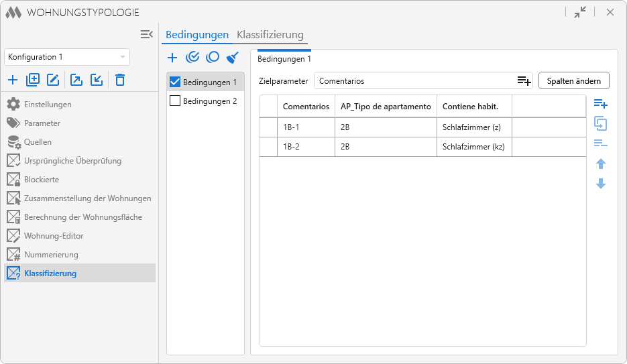Viewport: 627px width, 364px height.
Task: Open the Wohnung-Editor section
Action: pos(54,236)
